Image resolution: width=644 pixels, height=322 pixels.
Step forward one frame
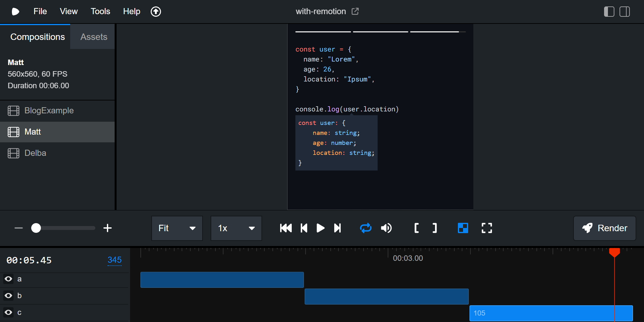point(337,228)
